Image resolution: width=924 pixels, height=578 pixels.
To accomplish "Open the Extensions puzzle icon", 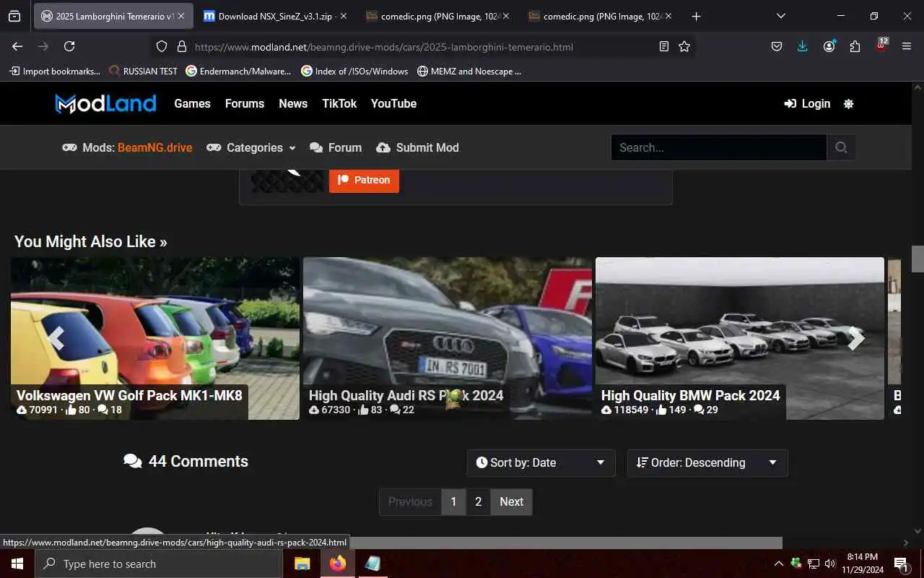I will 855,46.
